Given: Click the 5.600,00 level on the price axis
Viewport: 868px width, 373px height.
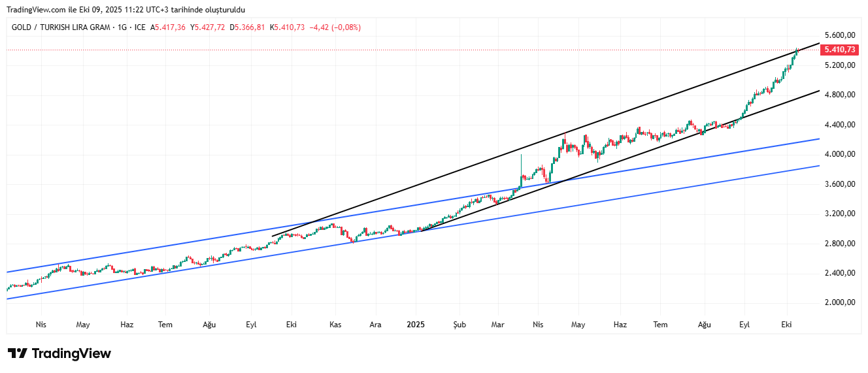Looking at the screenshot, I should [839, 35].
